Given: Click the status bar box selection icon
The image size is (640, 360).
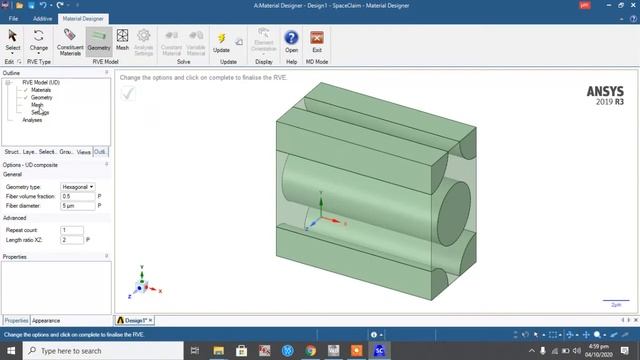Looking at the screenshot, I should (x=553, y=335).
